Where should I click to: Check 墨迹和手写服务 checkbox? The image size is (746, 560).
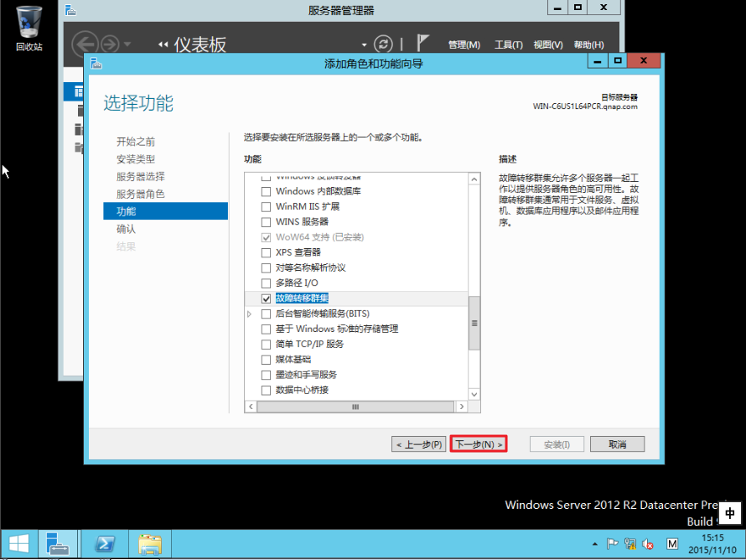266,375
